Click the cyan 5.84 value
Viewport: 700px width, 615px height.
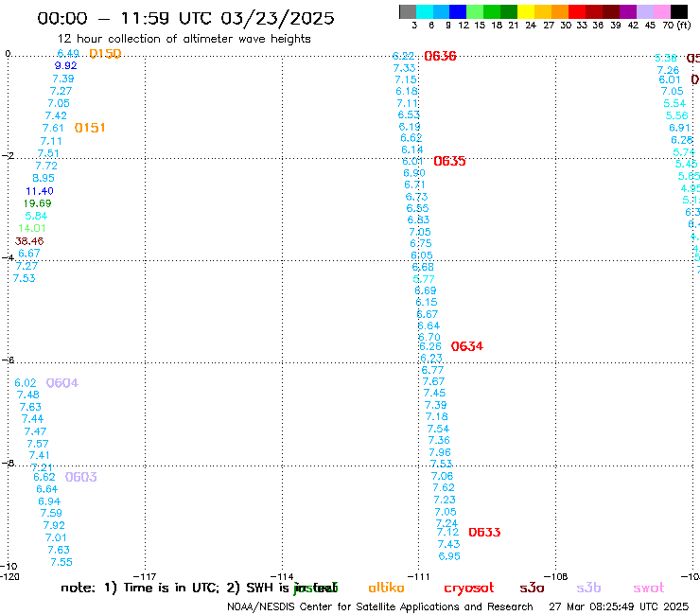coord(36,216)
